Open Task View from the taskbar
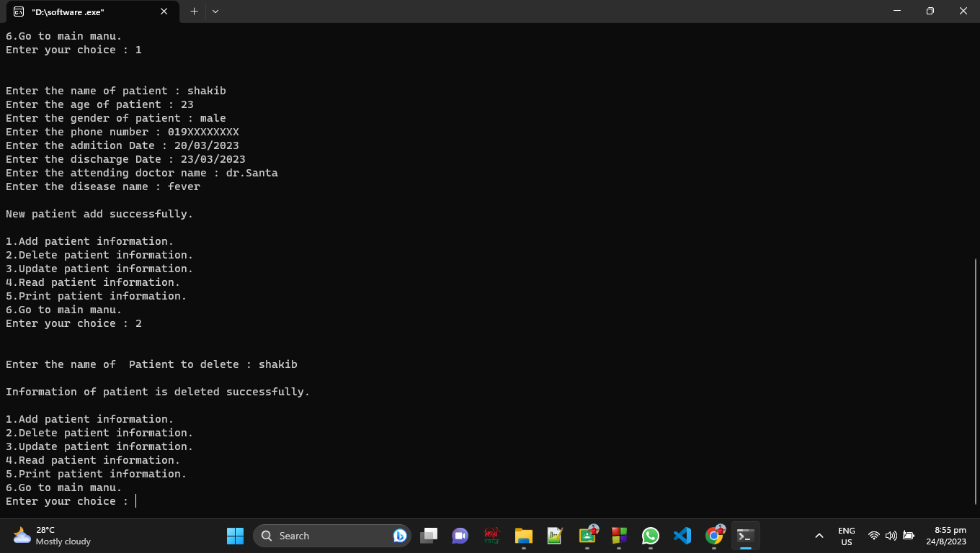The height and width of the screenshot is (553, 980). coord(429,535)
